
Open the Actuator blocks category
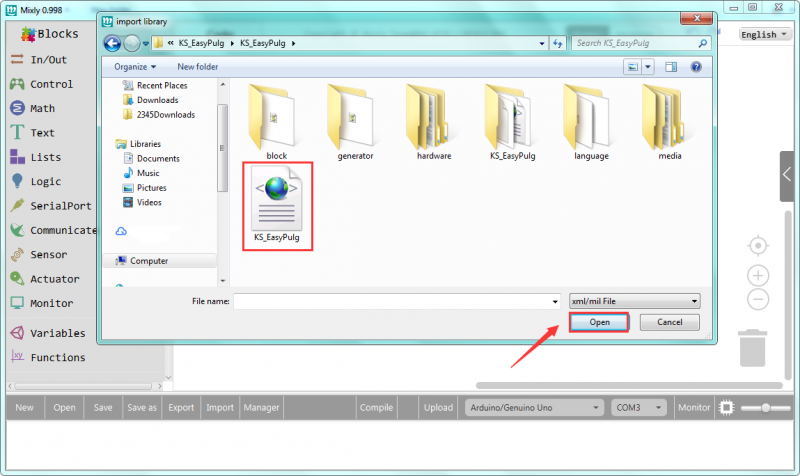[x=45, y=279]
